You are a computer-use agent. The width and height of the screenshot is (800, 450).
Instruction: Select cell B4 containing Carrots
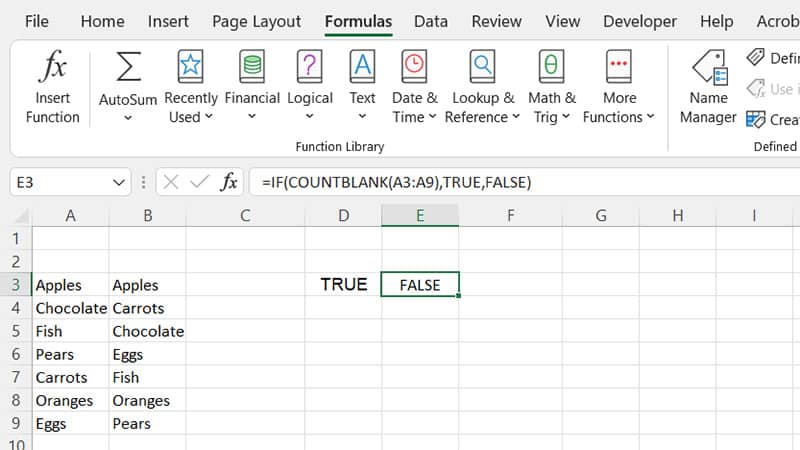[x=147, y=308]
